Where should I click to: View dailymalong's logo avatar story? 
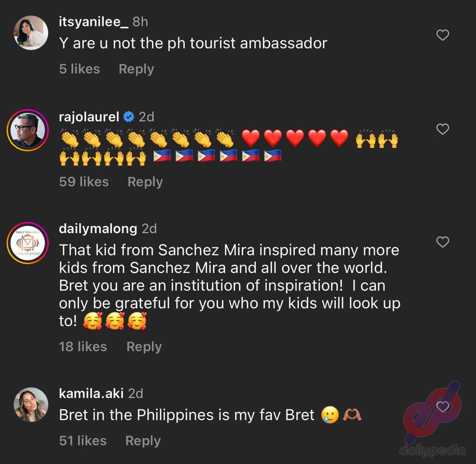click(x=28, y=243)
